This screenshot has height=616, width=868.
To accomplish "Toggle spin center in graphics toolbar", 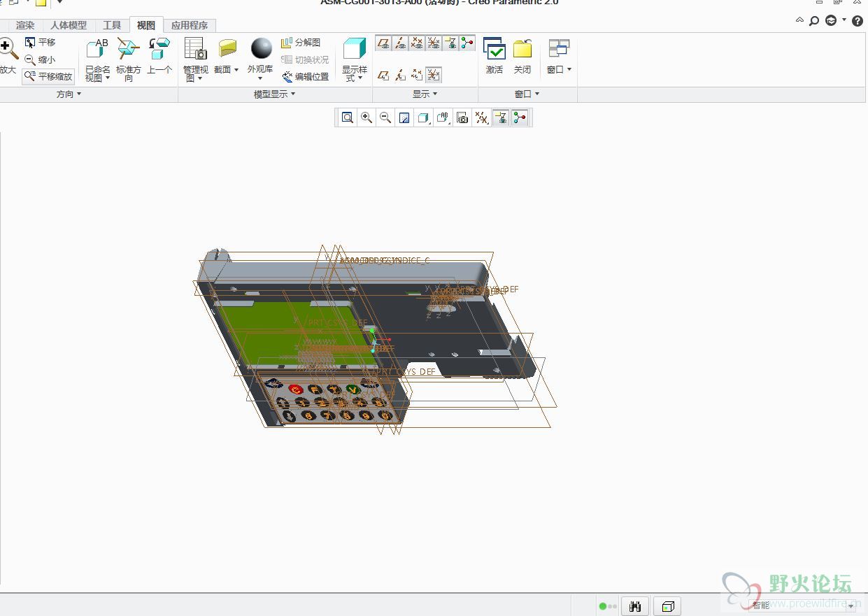I will pos(519,118).
